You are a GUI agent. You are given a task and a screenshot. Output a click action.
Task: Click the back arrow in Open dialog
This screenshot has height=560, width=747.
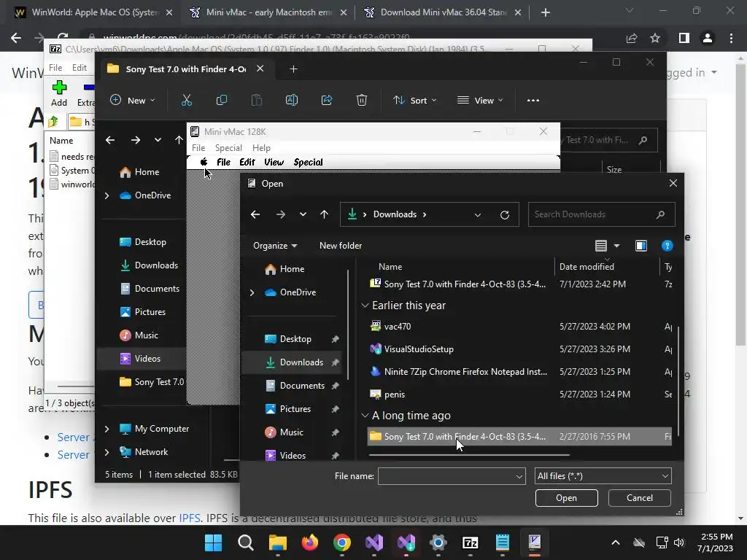click(x=255, y=215)
